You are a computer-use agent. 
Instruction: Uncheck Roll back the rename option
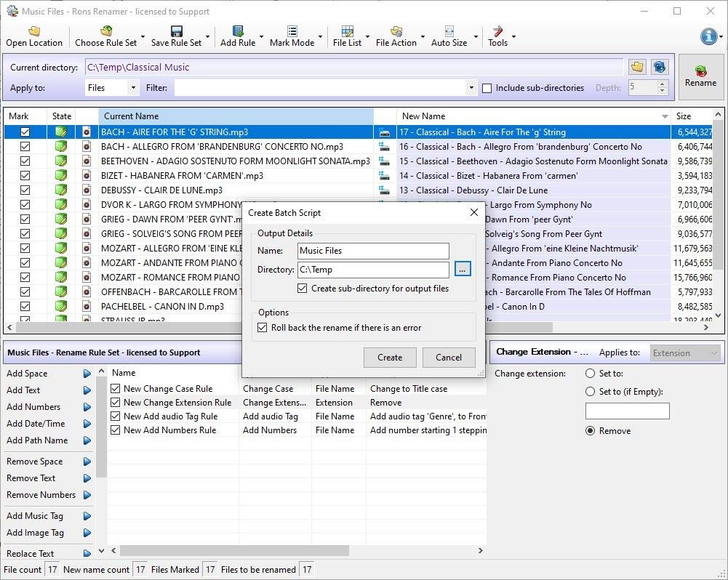263,328
